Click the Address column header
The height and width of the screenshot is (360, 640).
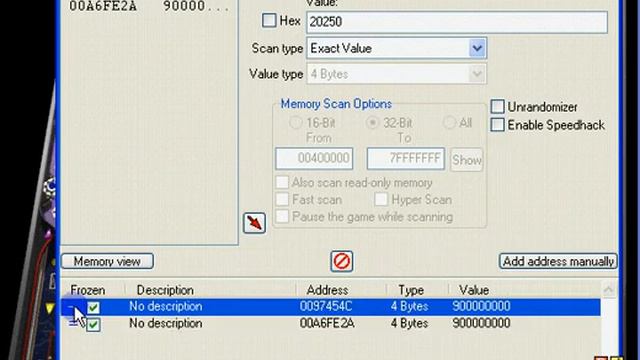coord(327,290)
